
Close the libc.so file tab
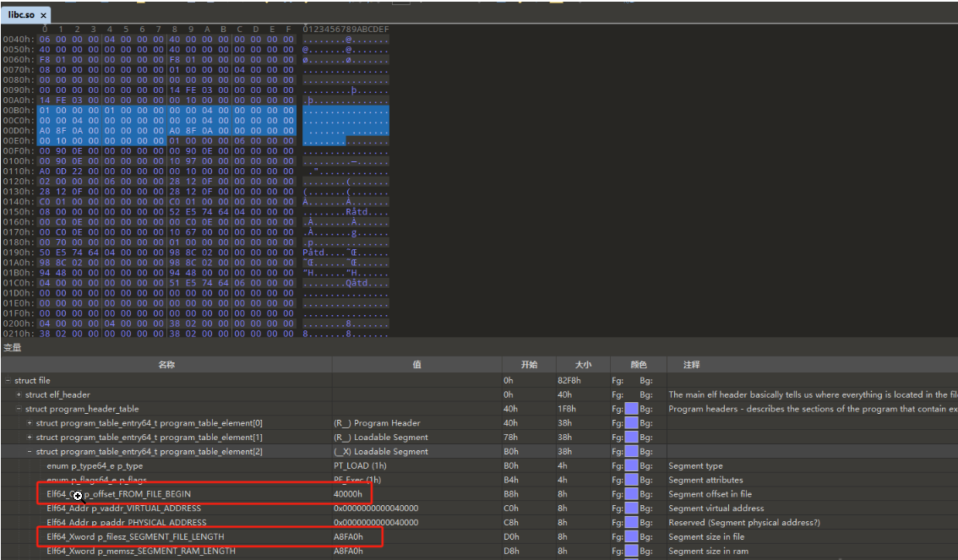click(43, 15)
